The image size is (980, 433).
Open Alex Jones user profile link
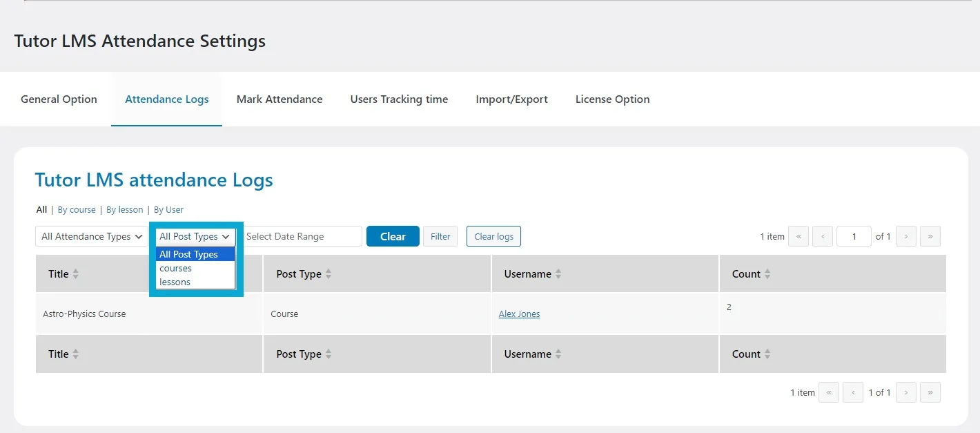coord(519,314)
